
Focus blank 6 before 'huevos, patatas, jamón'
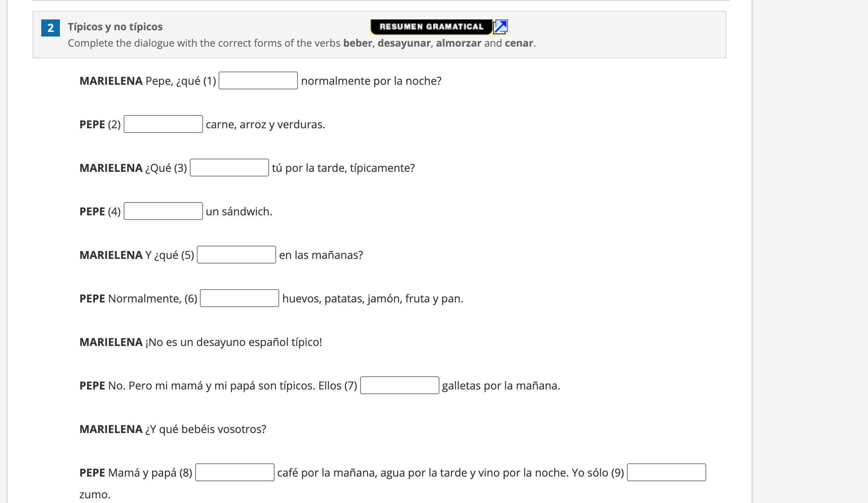coord(240,298)
